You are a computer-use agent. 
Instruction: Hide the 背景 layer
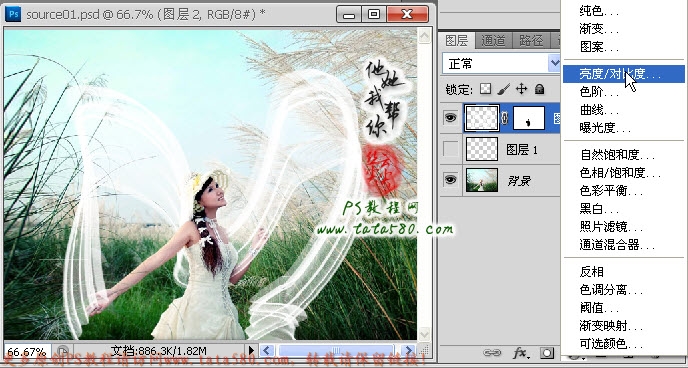tap(451, 179)
